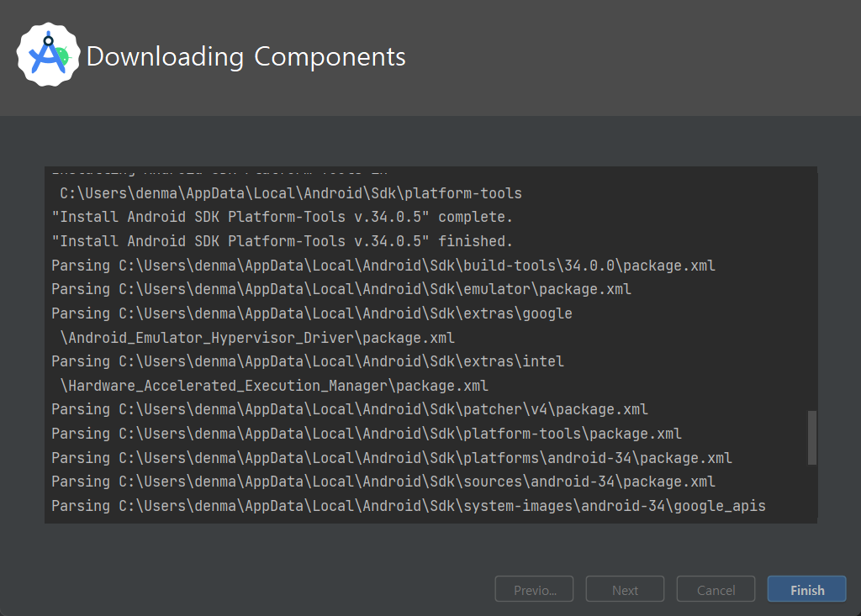Click the Next button
Screen dimensions: 861x616
point(625,589)
